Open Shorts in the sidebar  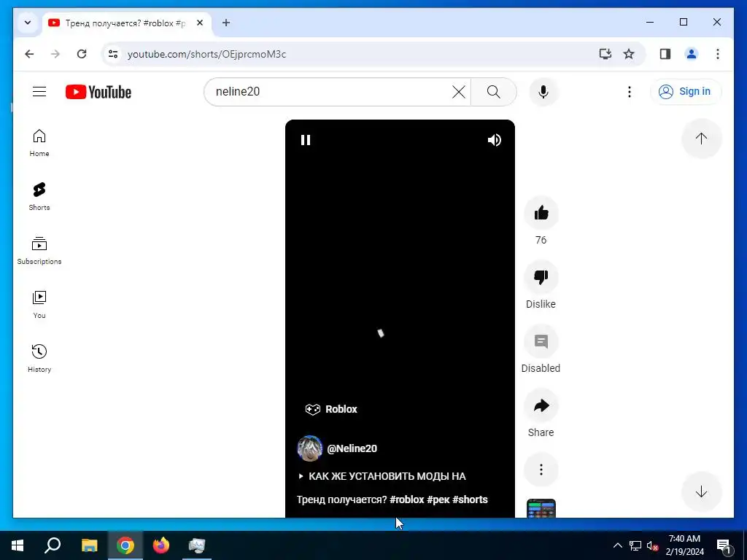click(x=39, y=197)
